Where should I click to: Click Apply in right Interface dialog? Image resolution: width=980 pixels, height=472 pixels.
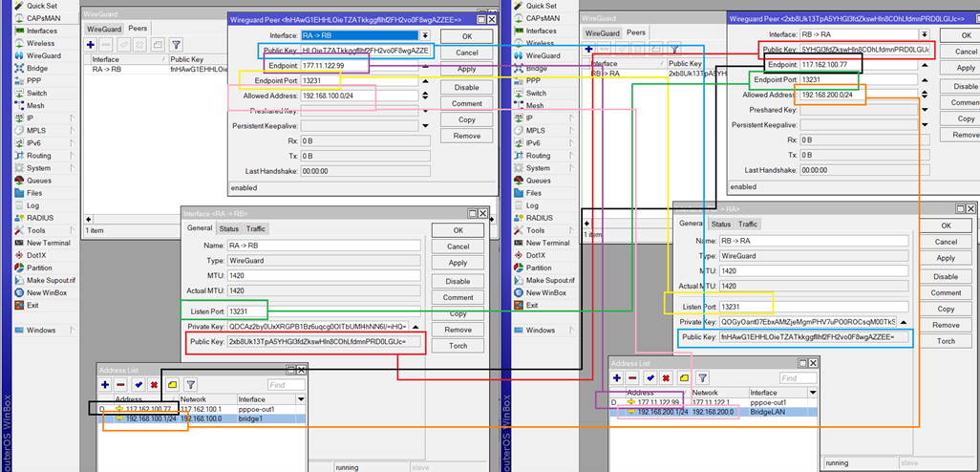tap(946, 258)
